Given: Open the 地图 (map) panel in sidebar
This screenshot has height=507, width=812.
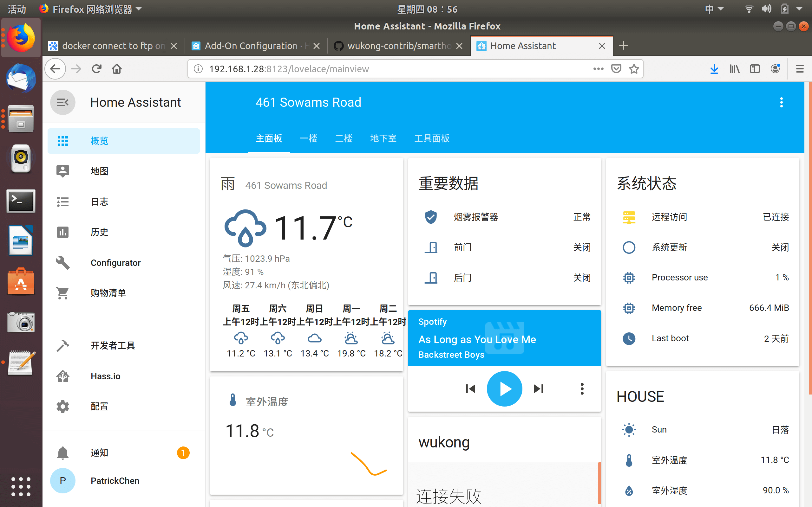Looking at the screenshot, I should pyautogui.click(x=99, y=171).
